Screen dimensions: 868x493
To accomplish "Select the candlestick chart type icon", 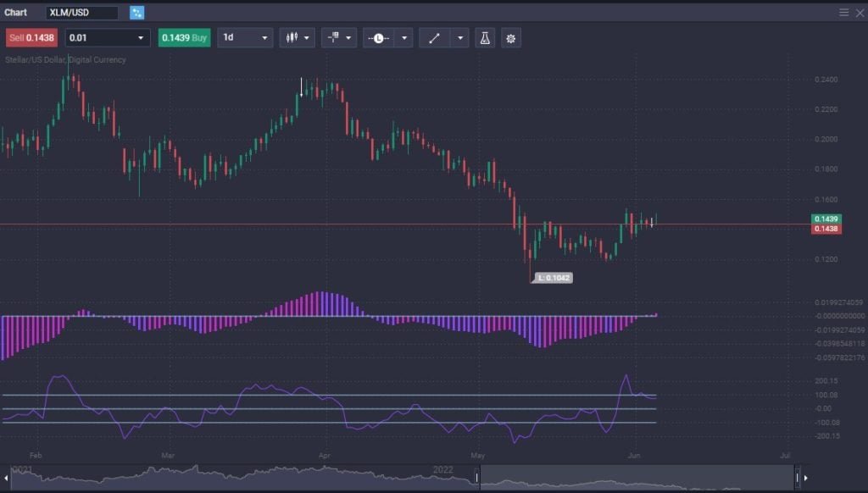I will click(292, 37).
